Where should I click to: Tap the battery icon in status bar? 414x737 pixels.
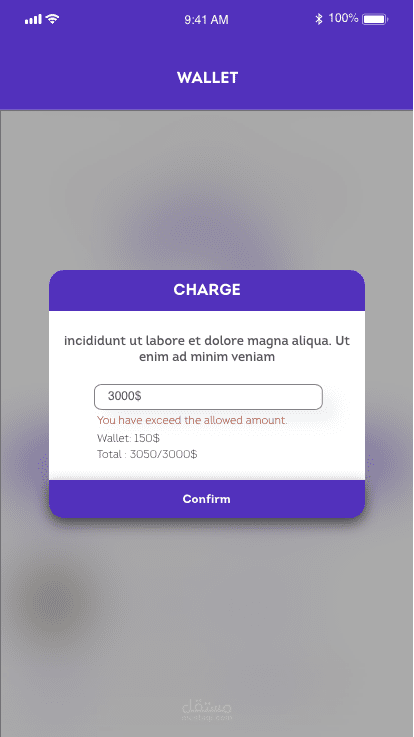click(x=375, y=19)
